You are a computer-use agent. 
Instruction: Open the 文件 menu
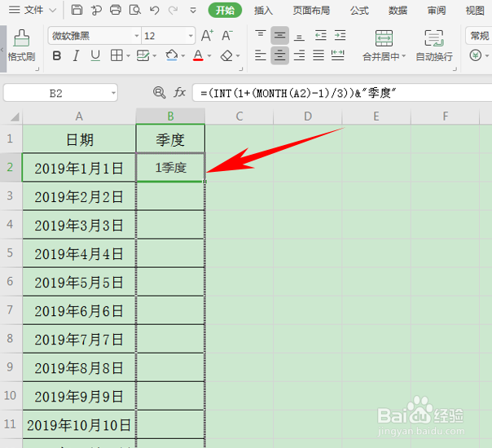(x=33, y=10)
